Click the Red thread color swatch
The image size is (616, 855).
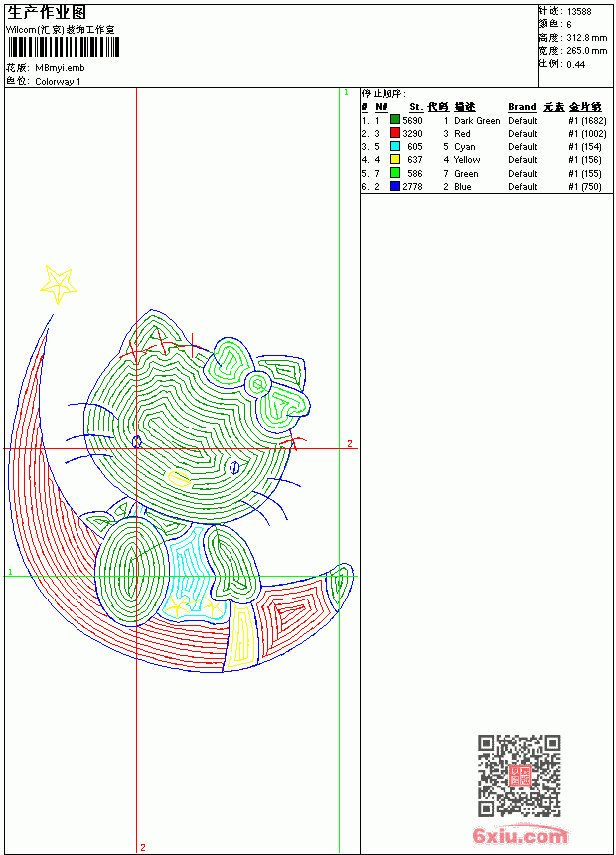(395, 133)
